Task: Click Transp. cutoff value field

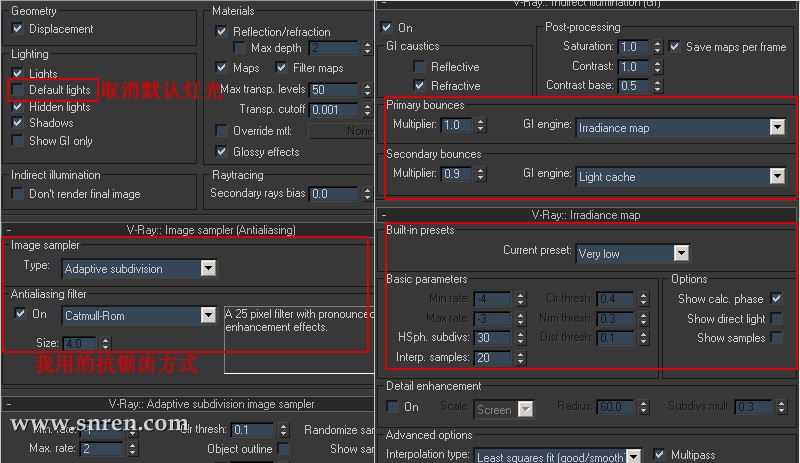Action: (334, 110)
